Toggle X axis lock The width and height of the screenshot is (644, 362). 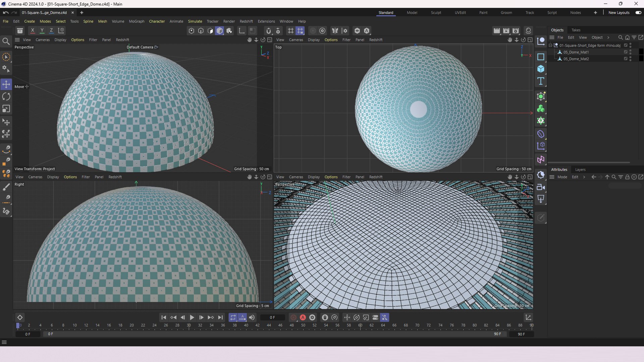coord(33,31)
